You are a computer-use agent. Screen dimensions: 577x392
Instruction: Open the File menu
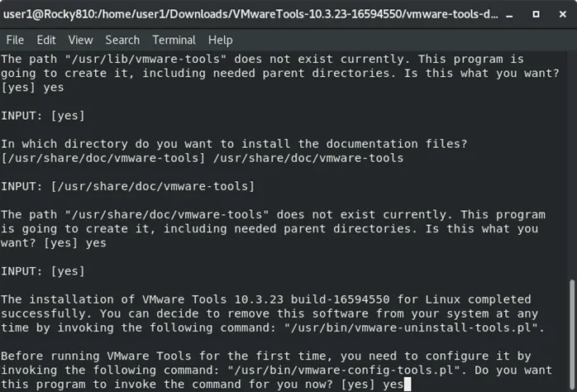[x=15, y=40]
